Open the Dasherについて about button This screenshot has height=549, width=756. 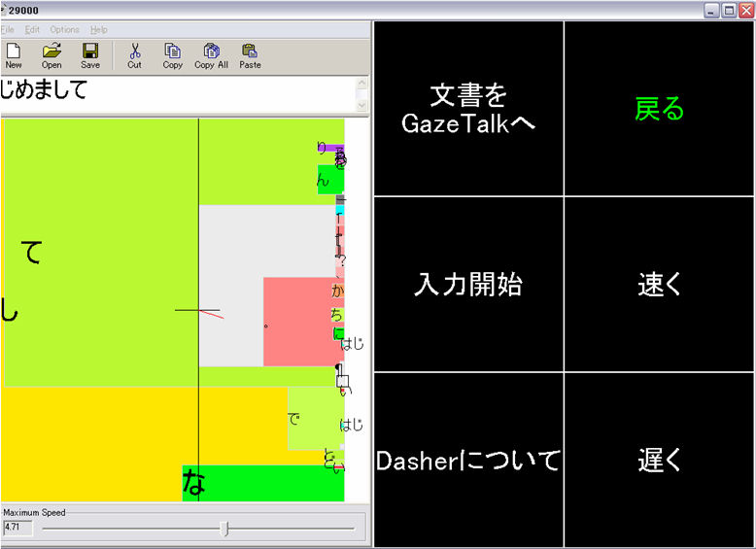click(468, 460)
